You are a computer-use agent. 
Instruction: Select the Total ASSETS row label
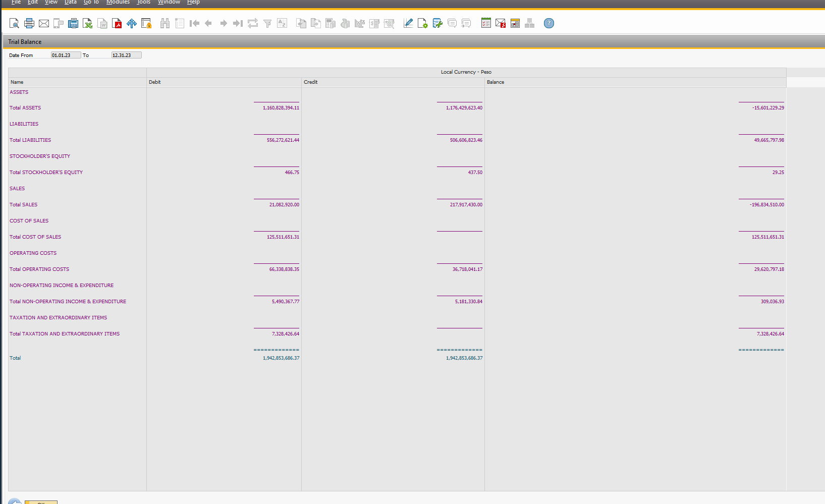point(25,108)
